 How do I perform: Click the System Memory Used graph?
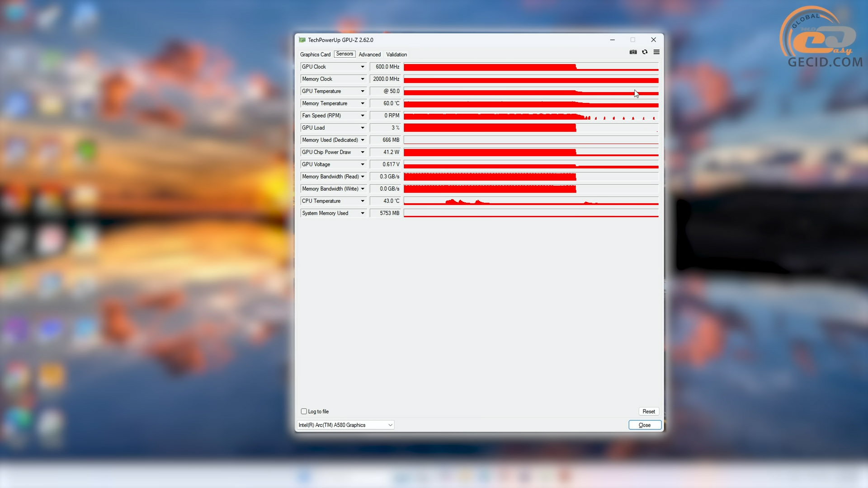coord(531,213)
